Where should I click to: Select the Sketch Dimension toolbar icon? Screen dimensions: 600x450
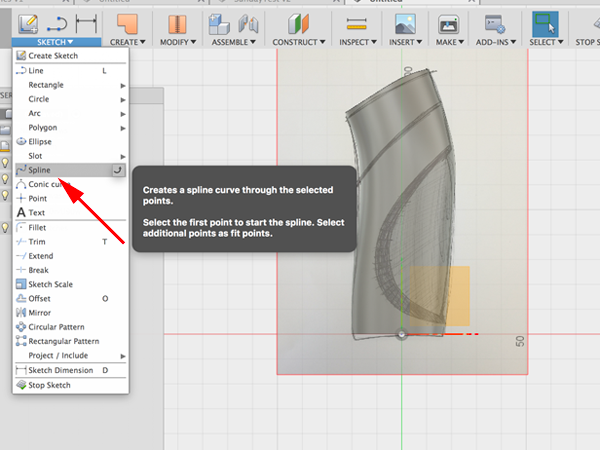click(86, 24)
